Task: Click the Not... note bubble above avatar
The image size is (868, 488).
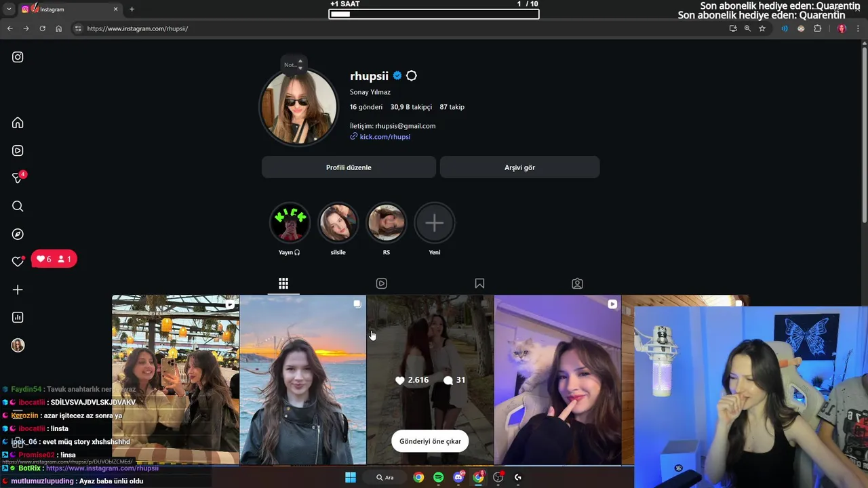Action: (294, 65)
